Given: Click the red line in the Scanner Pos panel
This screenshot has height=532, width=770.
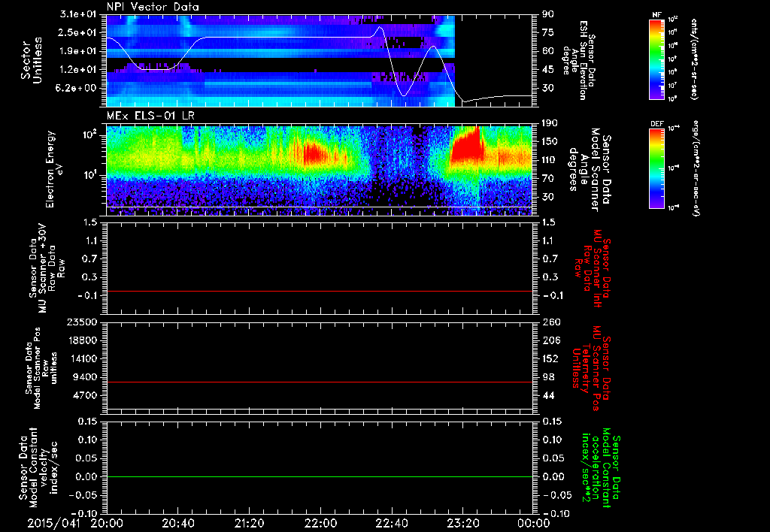Looking at the screenshot, I should (320, 382).
